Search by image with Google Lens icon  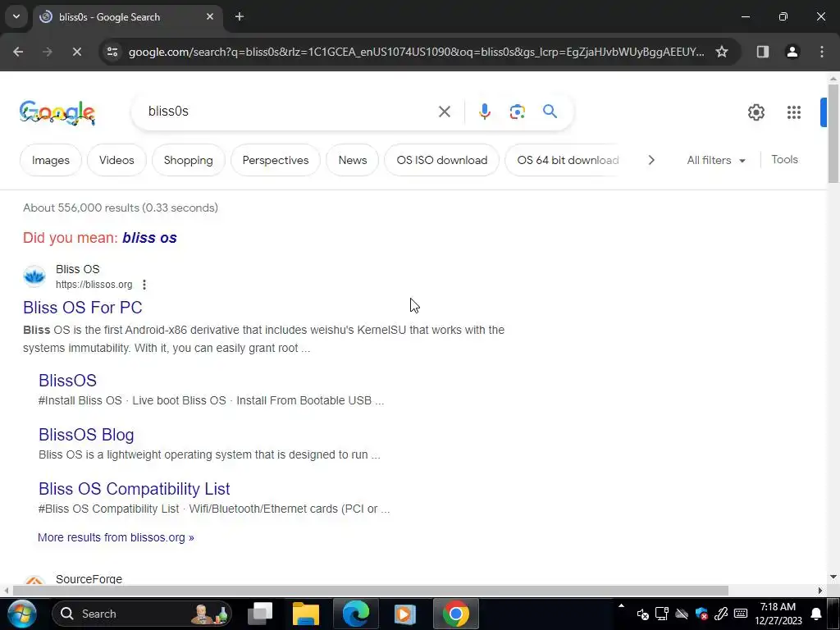tap(517, 112)
